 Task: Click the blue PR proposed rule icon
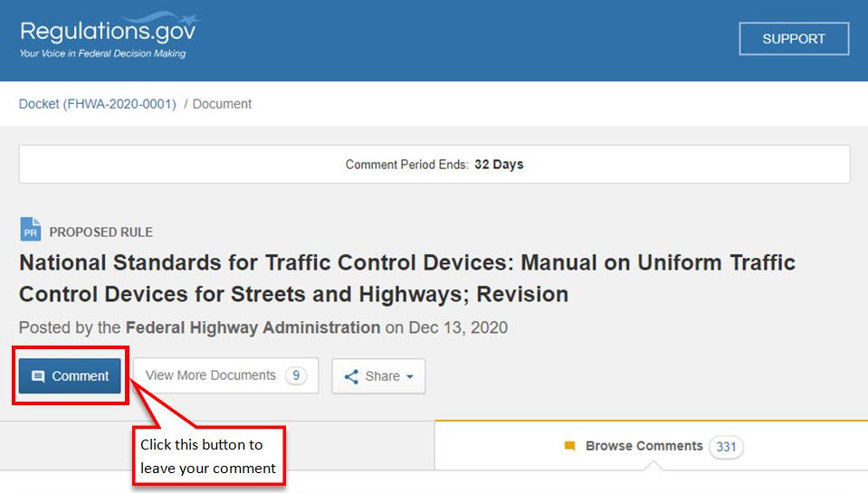click(x=31, y=230)
